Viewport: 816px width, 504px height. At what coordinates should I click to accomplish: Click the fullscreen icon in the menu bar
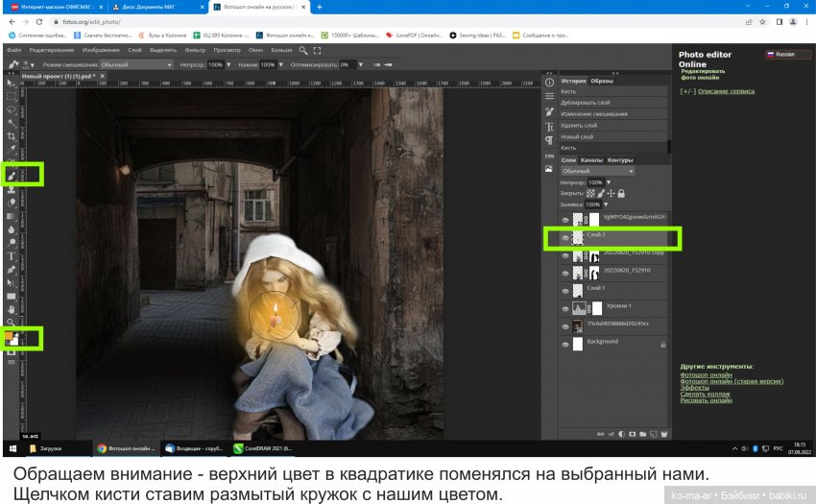click(x=317, y=51)
